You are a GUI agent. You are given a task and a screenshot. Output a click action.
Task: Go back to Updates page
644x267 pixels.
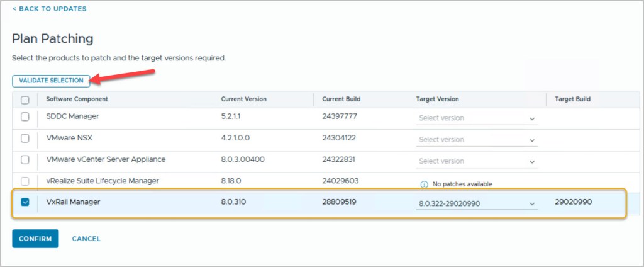pyautogui.click(x=49, y=9)
